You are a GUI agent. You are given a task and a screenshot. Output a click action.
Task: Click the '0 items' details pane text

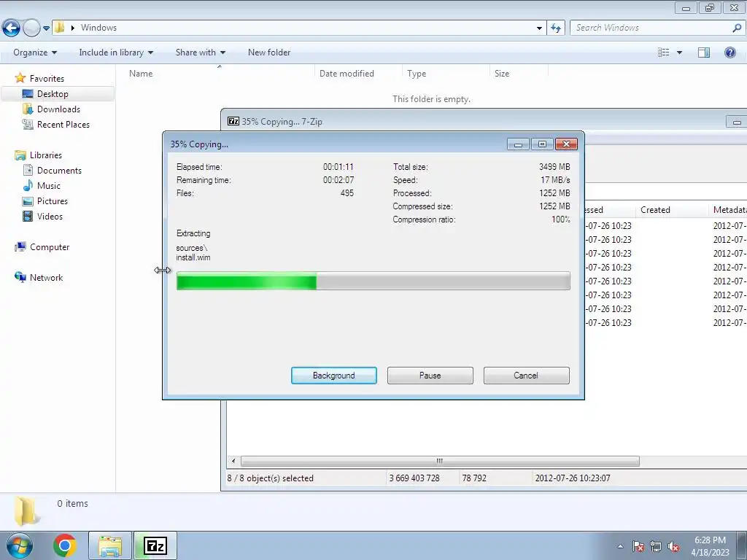pos(72,503)
